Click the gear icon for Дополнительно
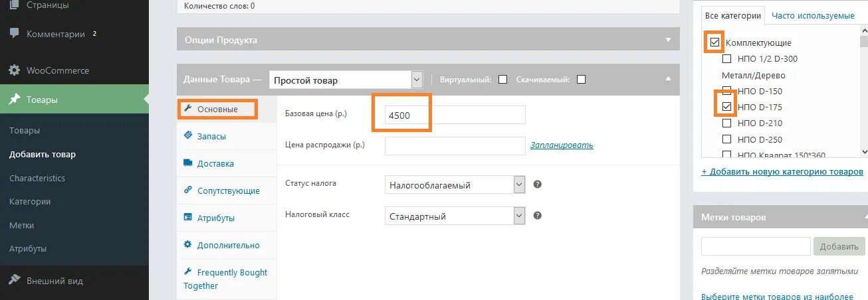This screenshot has height=300, width=868. (x=187, y=245)
